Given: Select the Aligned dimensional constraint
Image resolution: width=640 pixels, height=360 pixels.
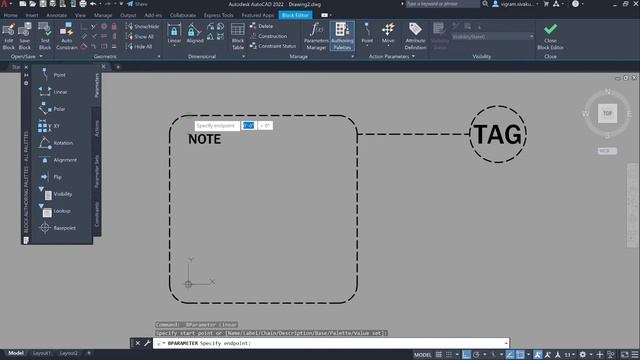Looking at the screenshot, I should click(x=195, y=33).
